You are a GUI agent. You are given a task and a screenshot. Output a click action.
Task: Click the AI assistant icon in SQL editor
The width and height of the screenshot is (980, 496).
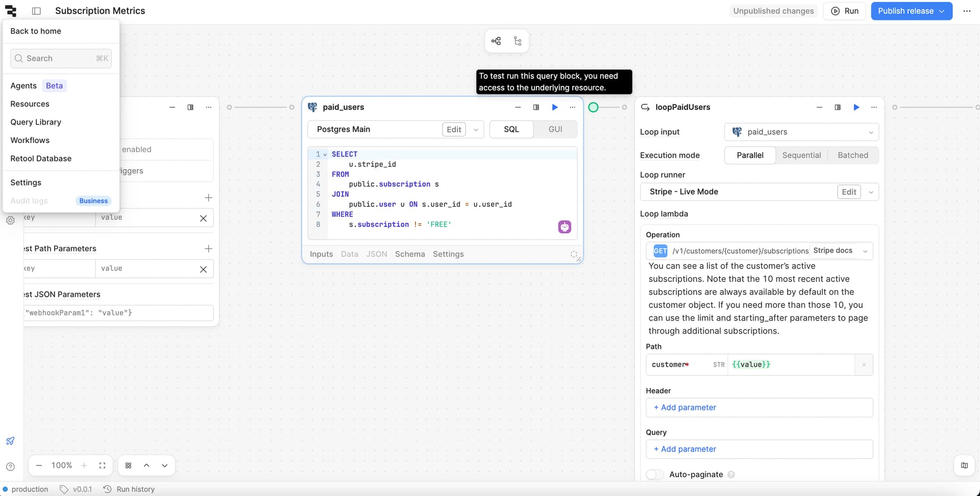point(564,227)
